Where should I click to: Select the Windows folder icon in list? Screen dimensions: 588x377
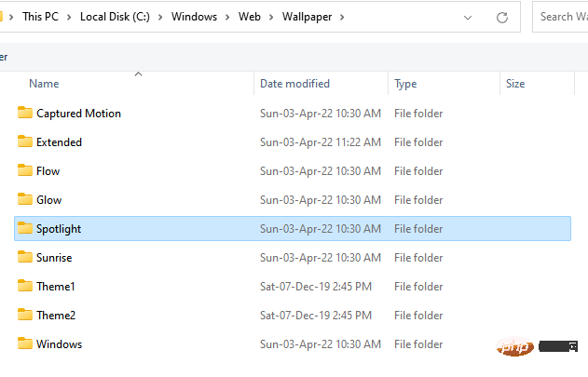(x=25, y=343)
